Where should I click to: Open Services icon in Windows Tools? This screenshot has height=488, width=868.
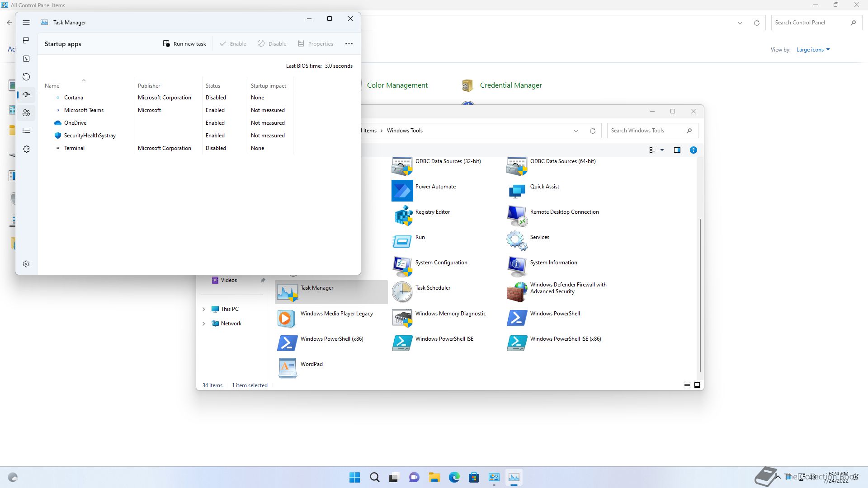tap(517, 241)
